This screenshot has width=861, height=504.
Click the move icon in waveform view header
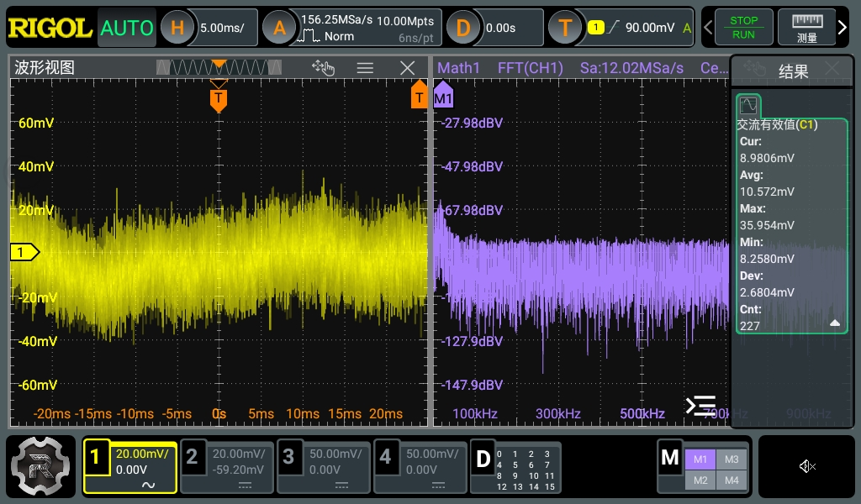(323, 68)
